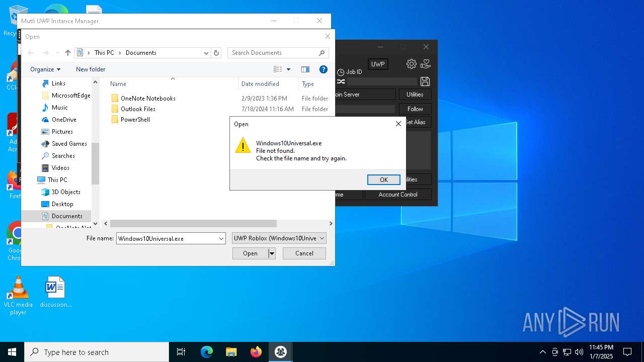This screenshot has height=362, width=644.
Task: Select Saved Games in navigation tree
Action: click(x=69, y=144)
